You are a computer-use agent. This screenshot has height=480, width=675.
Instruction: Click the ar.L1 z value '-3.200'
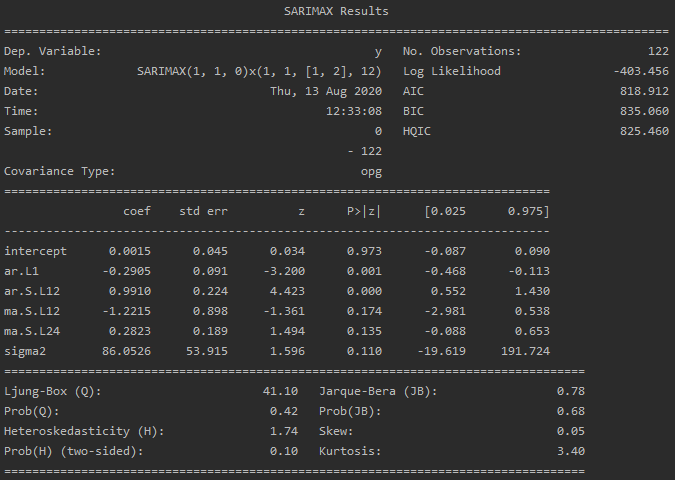[x=284, y=271]
